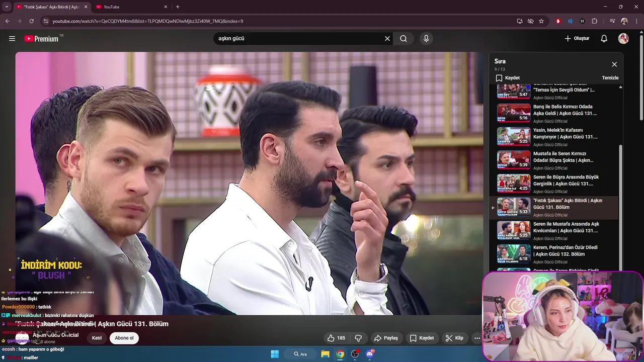
Task: Open Windows taskbar search Ara
Action: point(301,354)
